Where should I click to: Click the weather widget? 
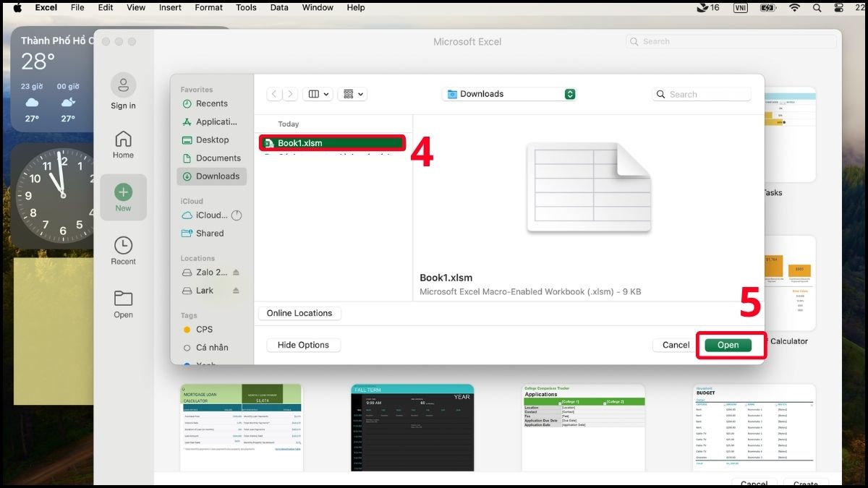click(52, 80)
